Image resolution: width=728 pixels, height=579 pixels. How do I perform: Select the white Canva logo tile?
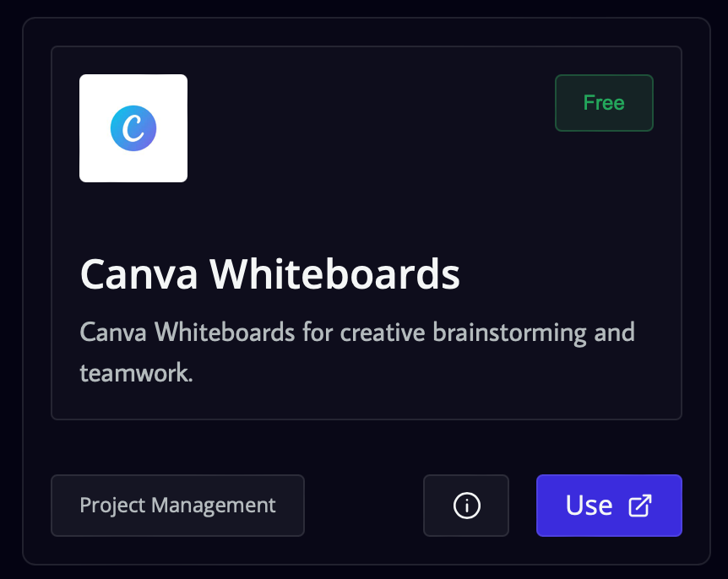pyautogui.click(x=133, y=128)
